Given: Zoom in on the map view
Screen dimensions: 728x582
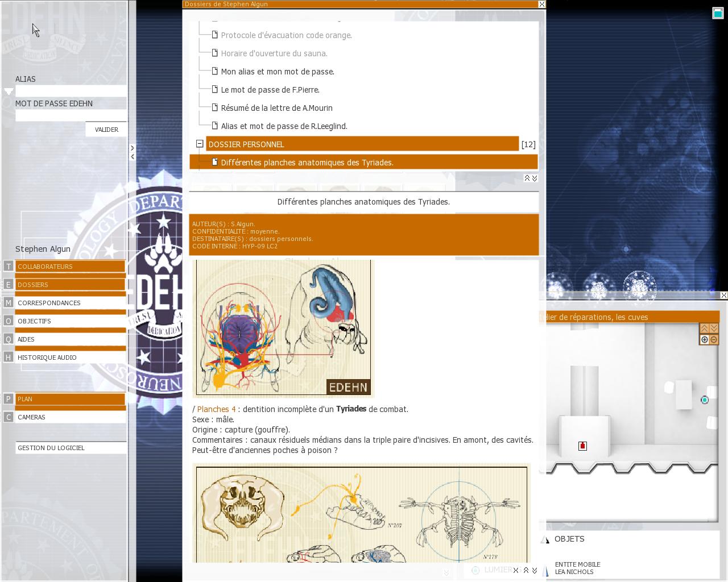Looking at the screenshot, I should tap(704, 340).
